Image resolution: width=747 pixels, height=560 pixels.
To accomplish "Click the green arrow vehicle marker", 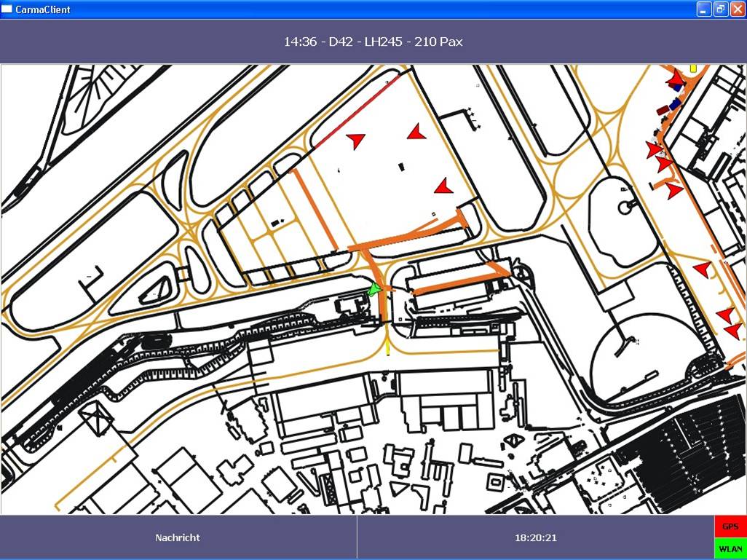I will coord(374,289).
